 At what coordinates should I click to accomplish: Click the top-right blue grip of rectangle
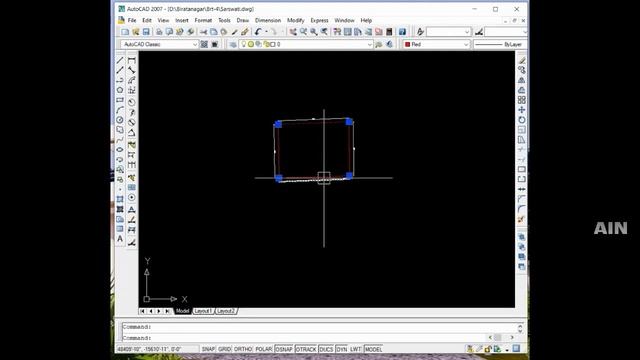coord(349,122)
